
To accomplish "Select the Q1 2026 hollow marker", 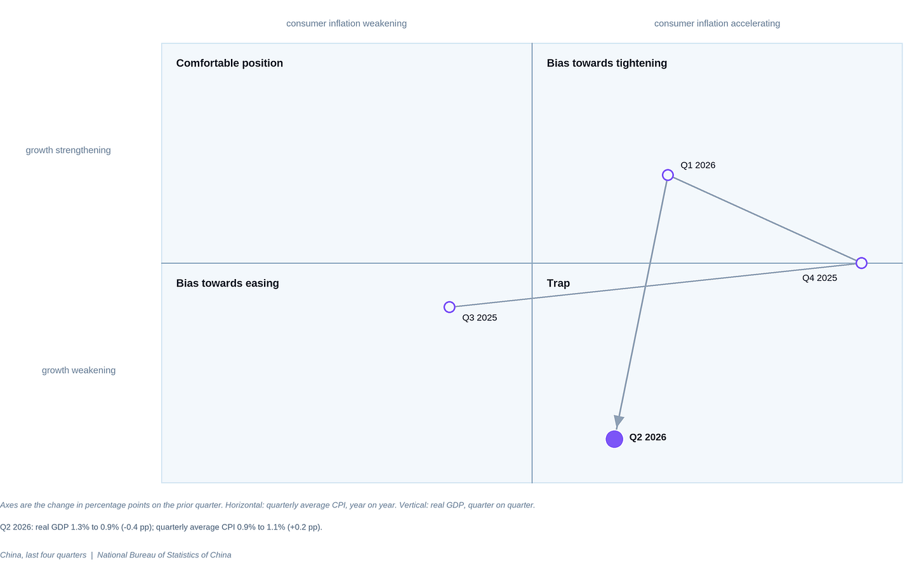I will pos(668,175).
